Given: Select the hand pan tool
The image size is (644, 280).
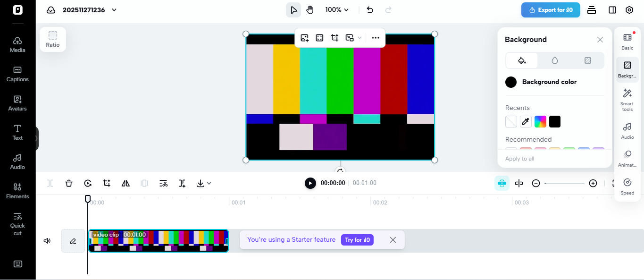Looking at the screenshot, I should pos(310,10).
